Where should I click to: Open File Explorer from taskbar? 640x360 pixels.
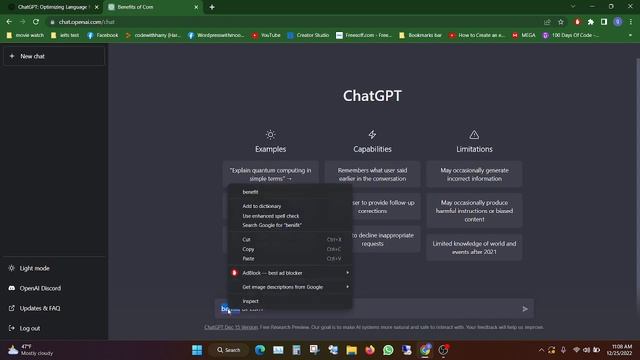click(351, 350)
